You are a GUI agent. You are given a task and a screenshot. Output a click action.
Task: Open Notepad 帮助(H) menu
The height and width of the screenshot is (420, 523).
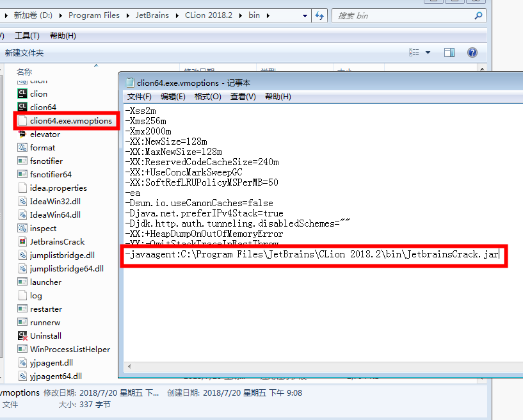[278, 97]
